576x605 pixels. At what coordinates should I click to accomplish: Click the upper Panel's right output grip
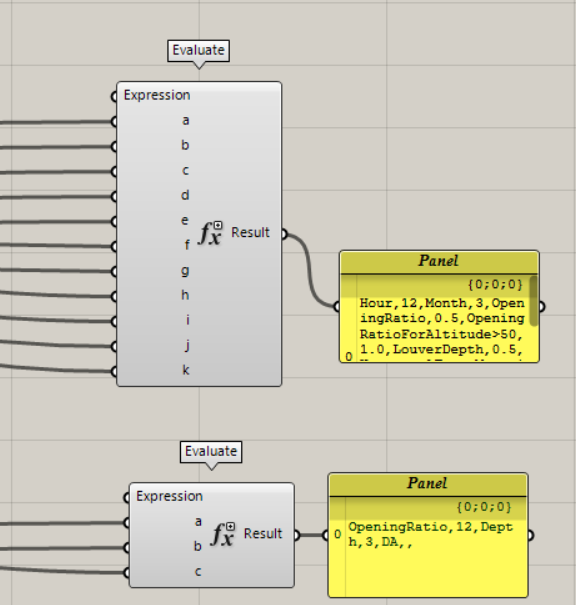[542, 307]
